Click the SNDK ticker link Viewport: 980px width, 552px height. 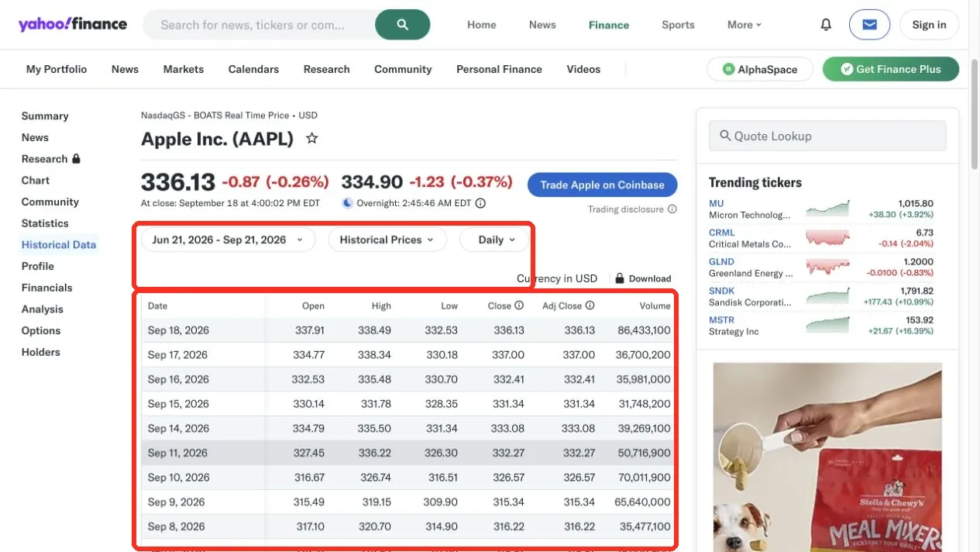tap(721, 291)
